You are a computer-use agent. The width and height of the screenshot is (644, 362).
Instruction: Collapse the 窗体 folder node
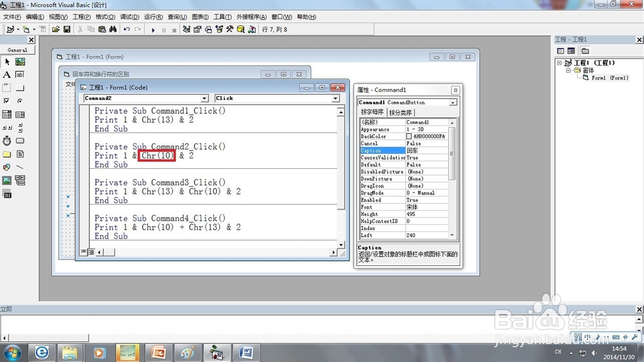point(568,70)
